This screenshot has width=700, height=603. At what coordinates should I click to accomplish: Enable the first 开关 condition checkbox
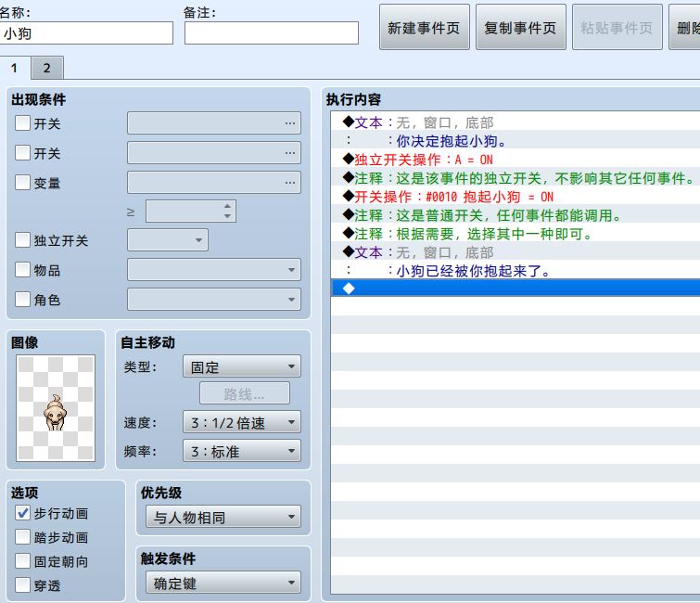(x=22, y=122)
